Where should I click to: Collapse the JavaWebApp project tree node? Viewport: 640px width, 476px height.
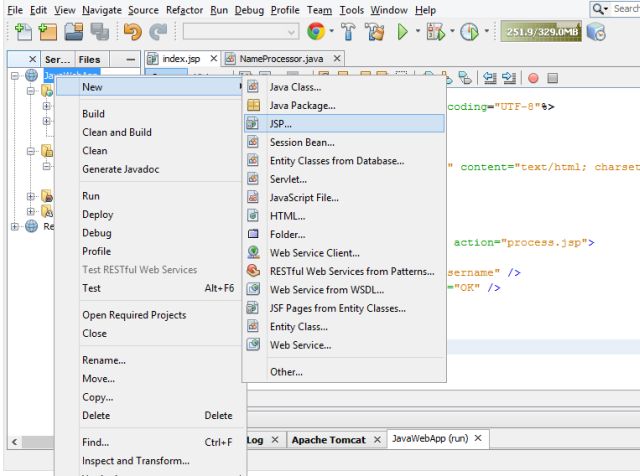tap(15, 76)
